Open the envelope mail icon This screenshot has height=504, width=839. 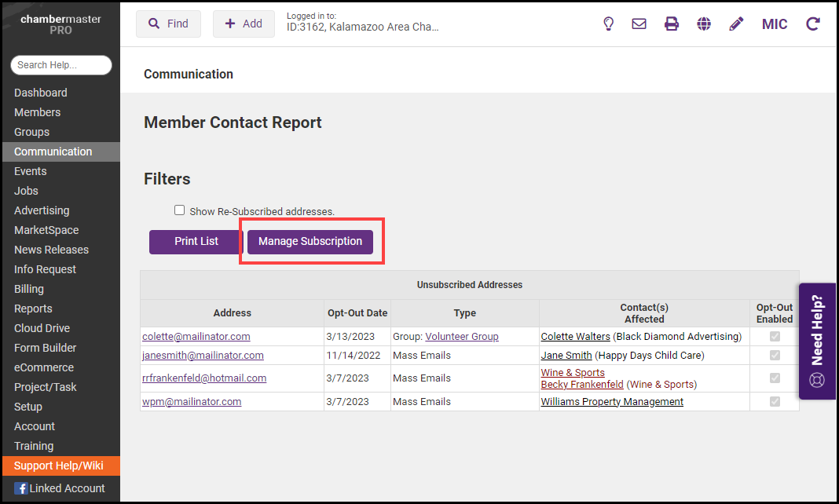[x=639, y=24]
